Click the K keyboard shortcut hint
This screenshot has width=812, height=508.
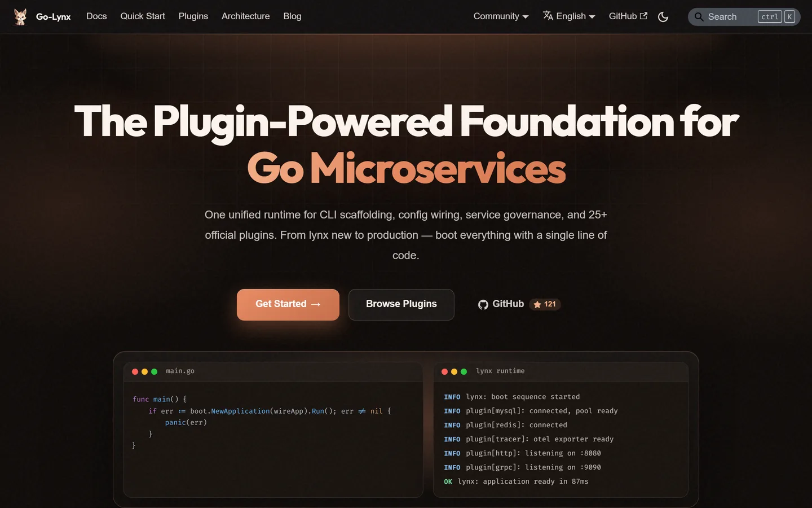(789, 17)
